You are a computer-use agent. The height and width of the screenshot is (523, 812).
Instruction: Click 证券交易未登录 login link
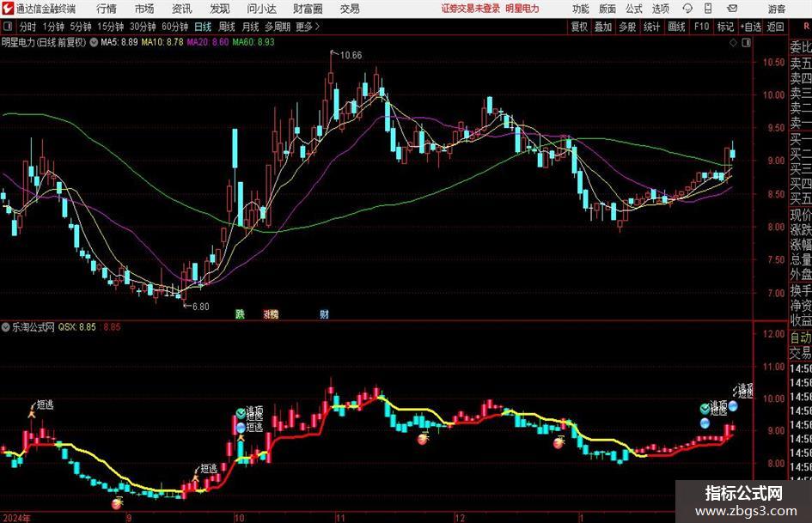point(471,9)
